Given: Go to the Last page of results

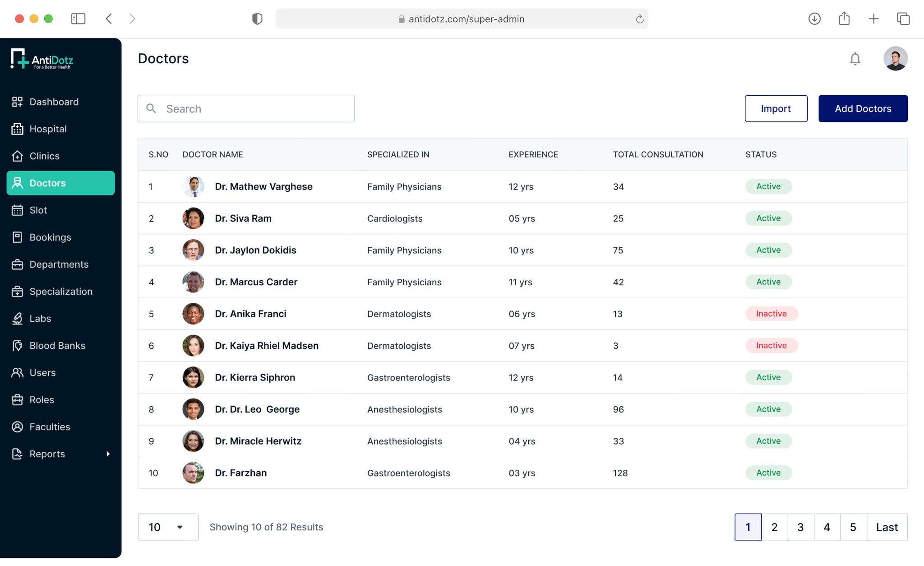Looking at the screenshot, I should (x=887, y=527).
